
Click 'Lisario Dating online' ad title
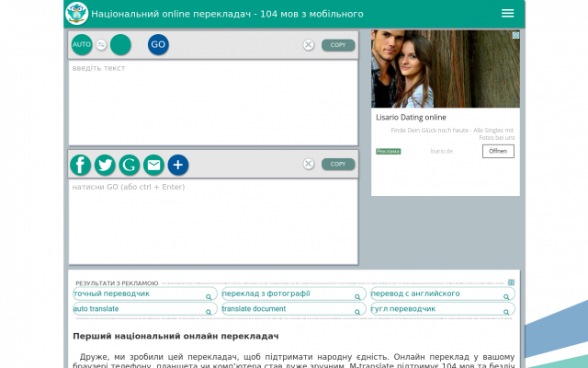tap(411, 117)
